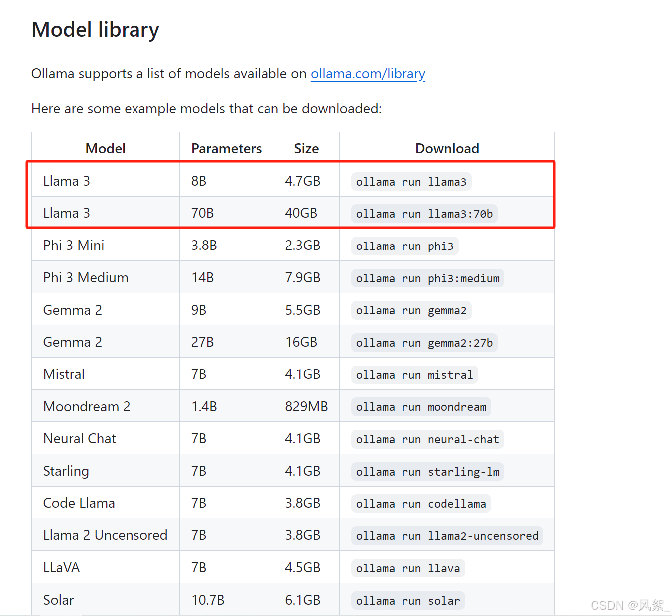Click the 4.7GB size value
The image size is (672, 616).
[x=302, y=181]
